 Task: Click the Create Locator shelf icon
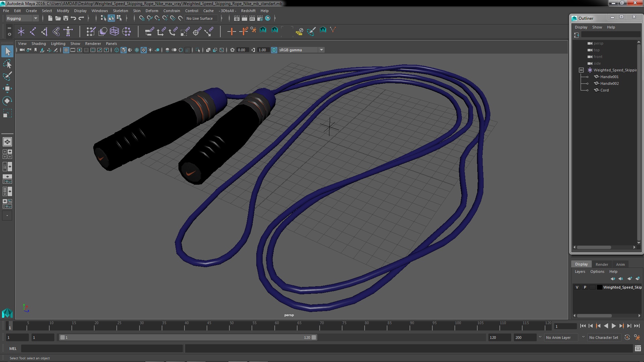(21, 32)
